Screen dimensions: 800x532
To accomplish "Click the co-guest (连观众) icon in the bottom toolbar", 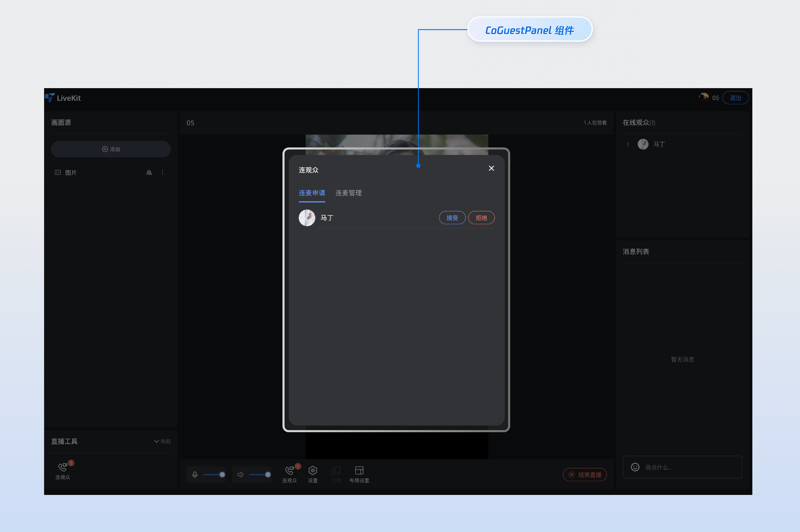I will [x=289, y=471].
